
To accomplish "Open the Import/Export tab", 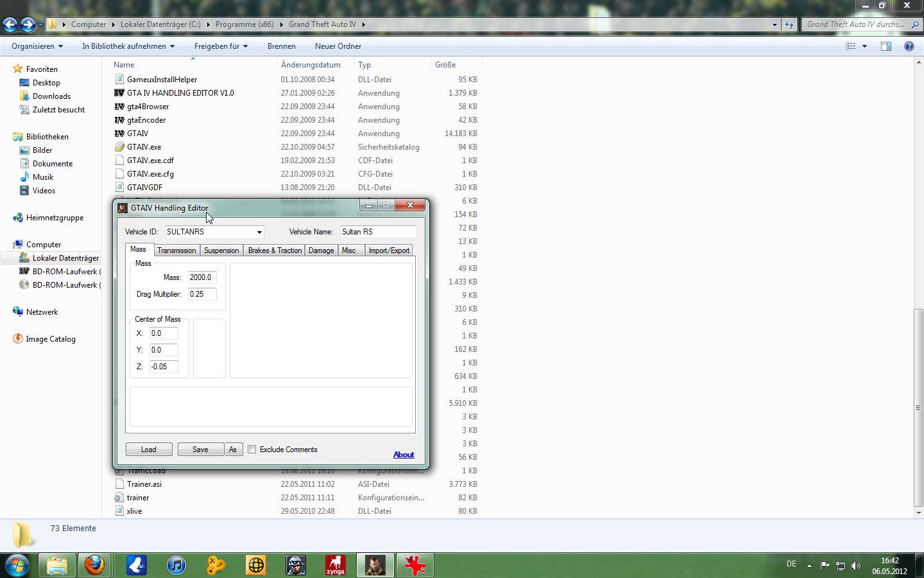I will [389, 250].
